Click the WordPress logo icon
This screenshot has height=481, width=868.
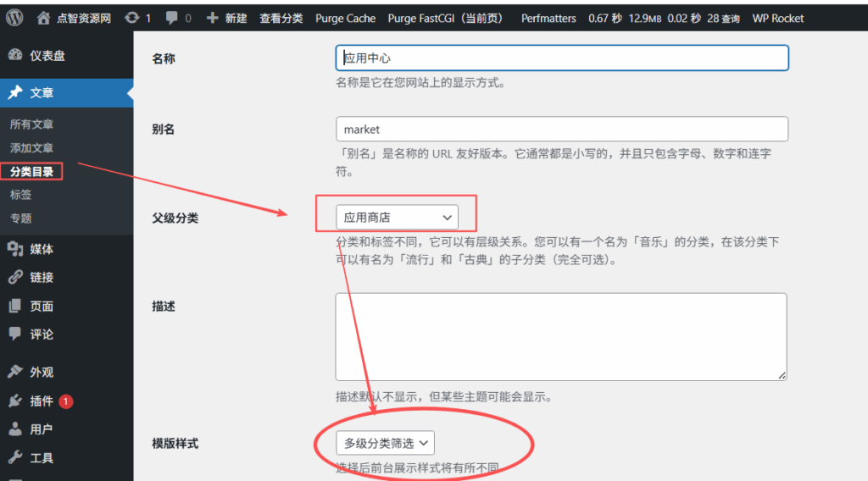coord(19,18)
